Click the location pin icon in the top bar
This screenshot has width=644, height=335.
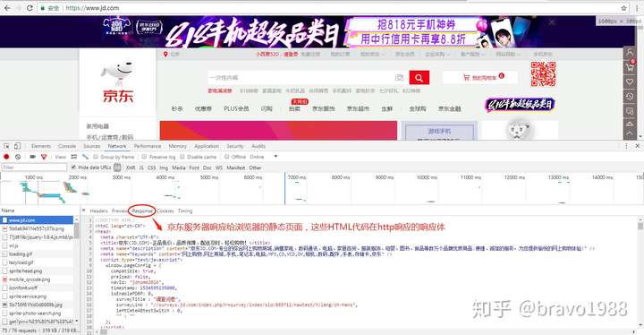pos(165,54)
